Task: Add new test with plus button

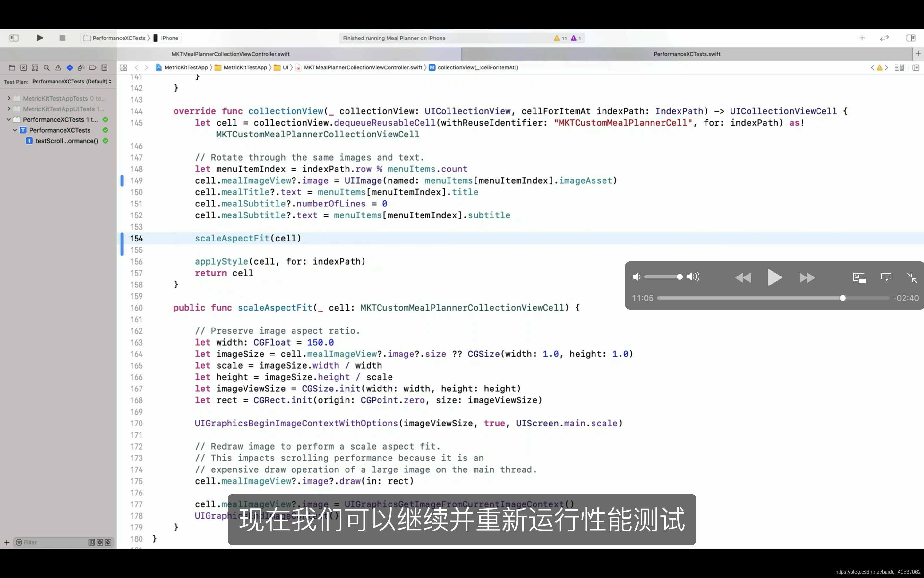Action: pos(6,542)
